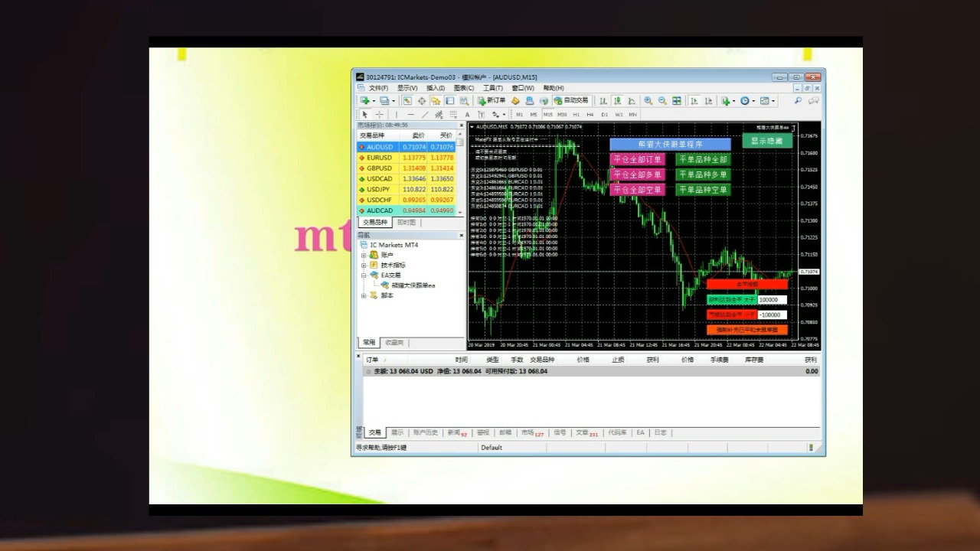Click the 熊猫大侠跟单程序 blue banner
Image resolution: width=980 pixels, height=551 pixels.
click(671, 144)
